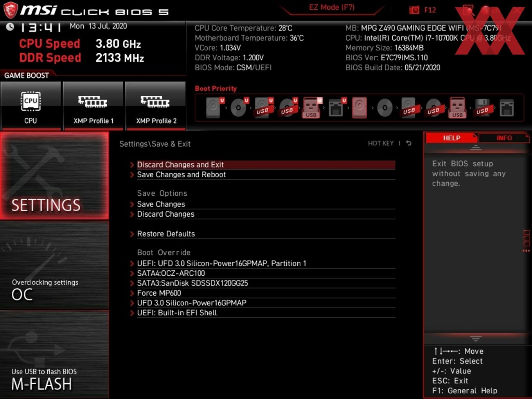The height and width of the screenshot is (399, 532).
Task: Click the back arrow next to HOT KEY
Action: (408, 143)
